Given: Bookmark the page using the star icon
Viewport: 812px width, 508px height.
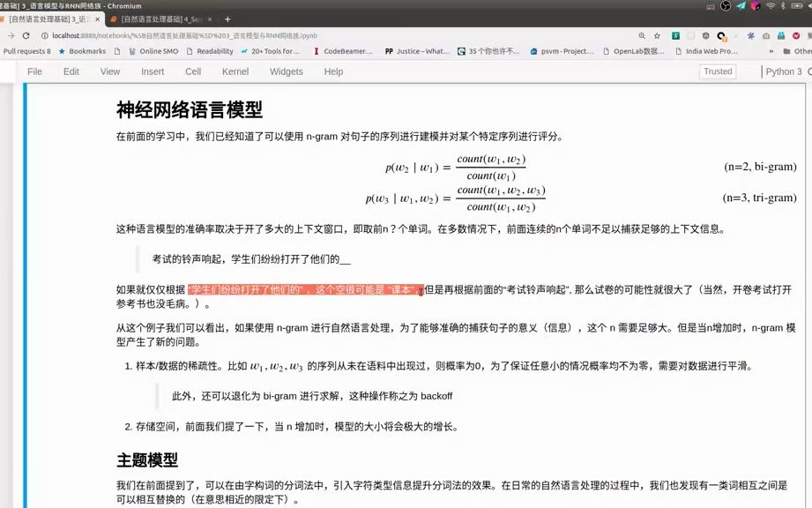Looking at the screenshot, I should point(658,36).
